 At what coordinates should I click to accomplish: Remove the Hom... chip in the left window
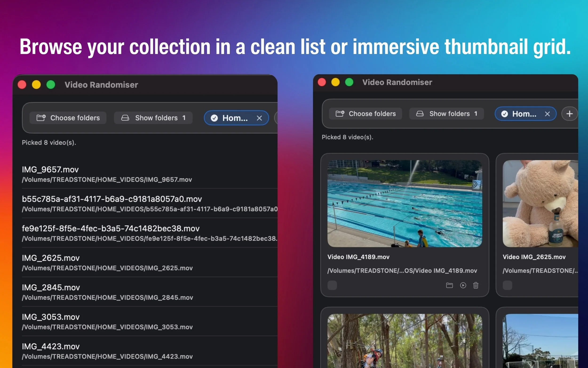click(x=259, y=118)
